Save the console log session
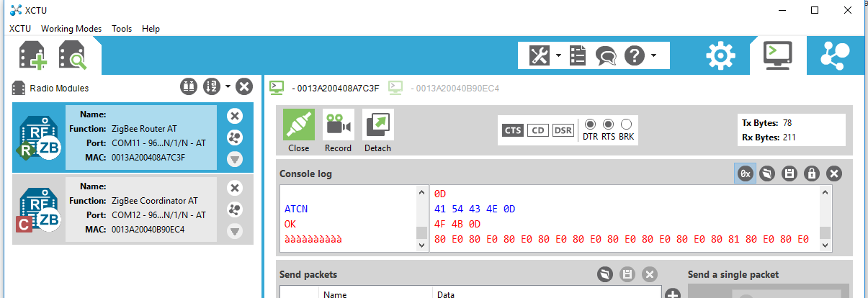This screenshot has width=868, height=298. pyautogui.click(x=790, y=173)
